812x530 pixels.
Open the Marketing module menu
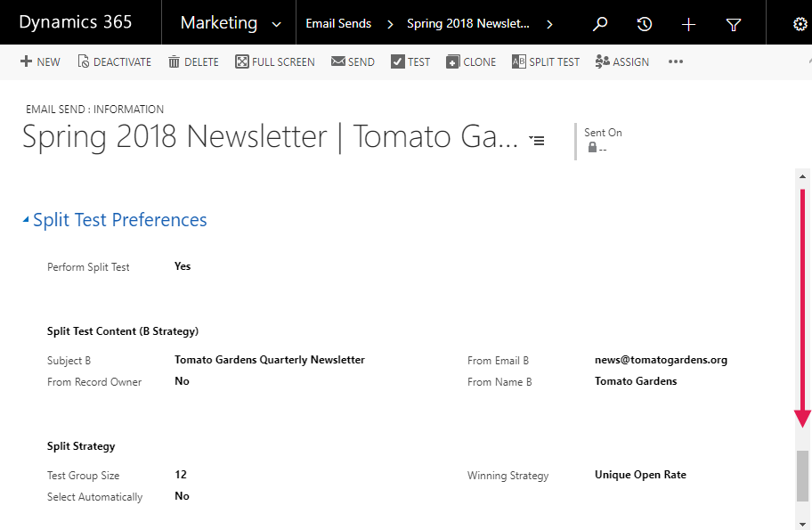coord(219,23)
